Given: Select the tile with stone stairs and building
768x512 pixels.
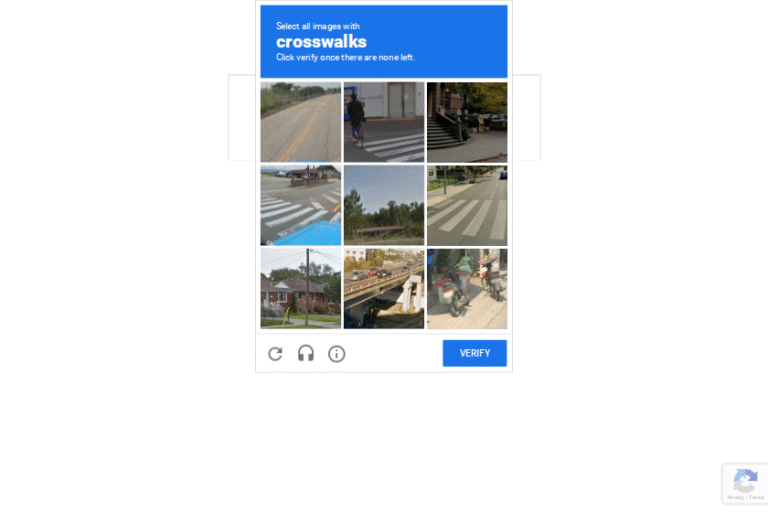Looking at the screenshot, I should pos(467,122).
